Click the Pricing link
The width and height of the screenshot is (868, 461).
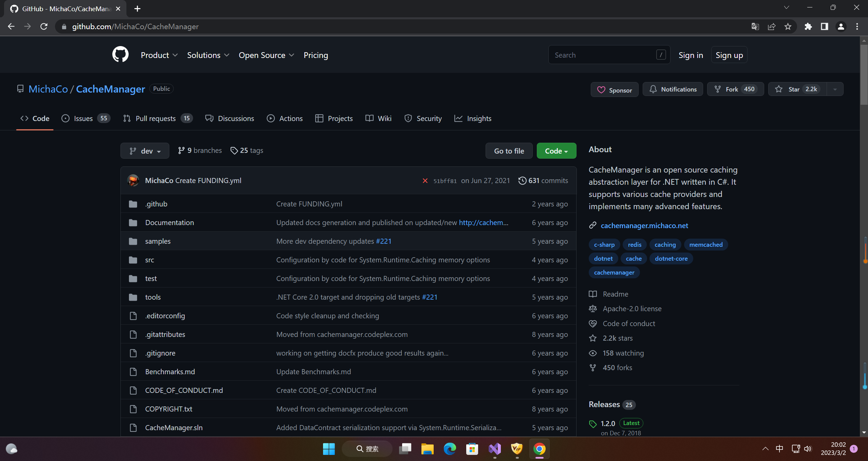pyautogui.click(x=316, y=55)
